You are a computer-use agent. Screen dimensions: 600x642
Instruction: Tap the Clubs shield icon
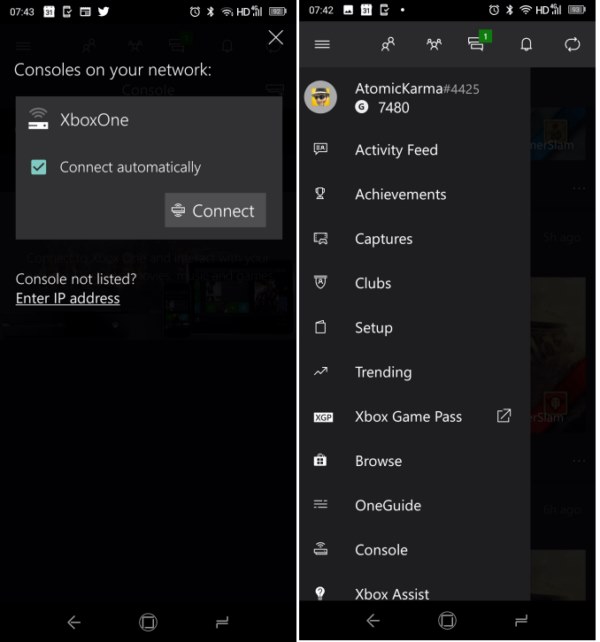(x=320, y=282)
